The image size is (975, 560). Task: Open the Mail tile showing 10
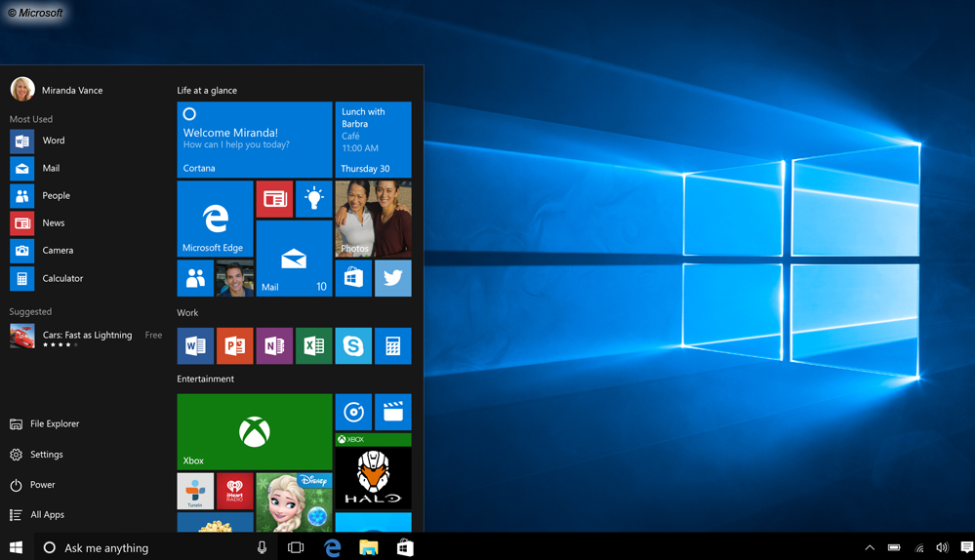coord(294,259)
